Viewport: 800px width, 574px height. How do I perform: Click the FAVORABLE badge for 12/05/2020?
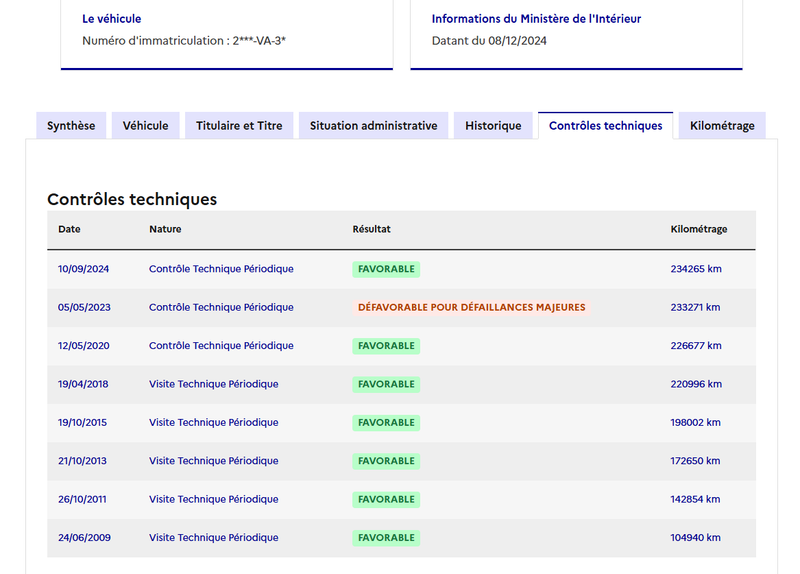coord(386,345)
